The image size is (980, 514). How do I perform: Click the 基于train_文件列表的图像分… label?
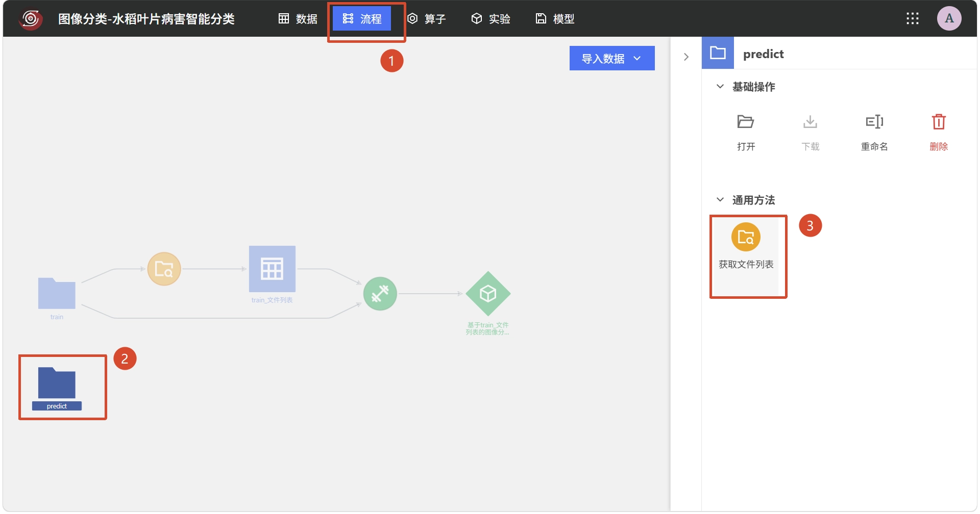487,328
